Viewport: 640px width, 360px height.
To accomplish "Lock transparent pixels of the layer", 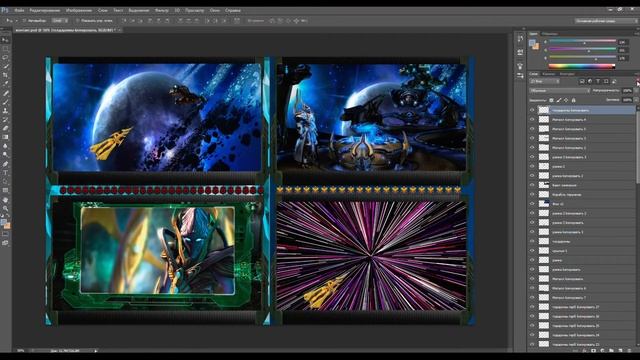I will click(x=551, y=100).
